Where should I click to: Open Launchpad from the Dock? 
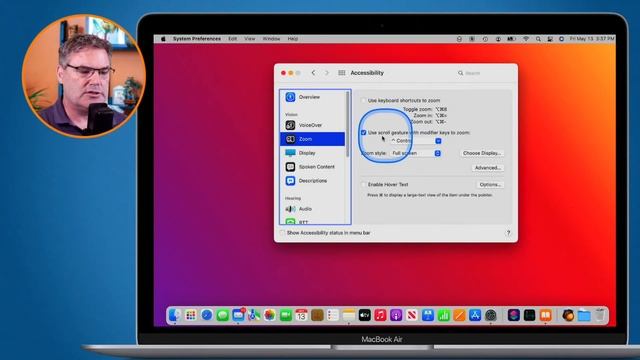click(191, 315)
